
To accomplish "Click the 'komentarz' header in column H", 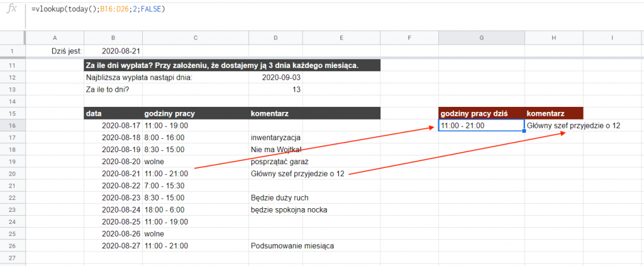I will [x=553, y=113].
